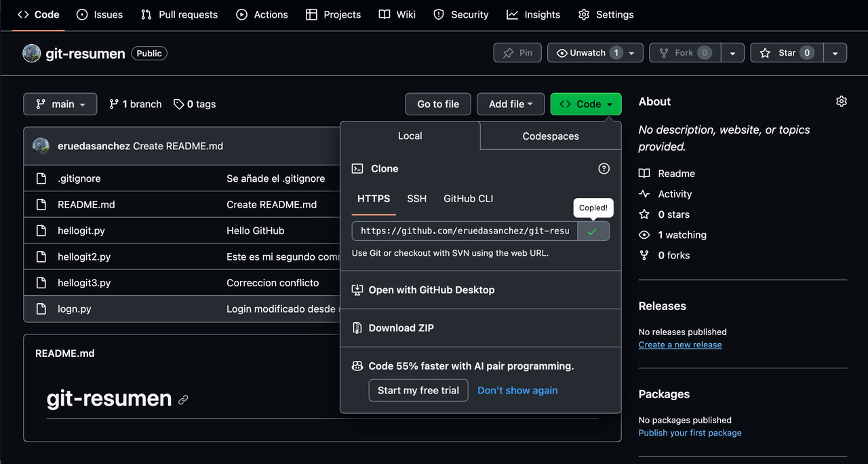Click Create a new release link

tap(680, 345)
